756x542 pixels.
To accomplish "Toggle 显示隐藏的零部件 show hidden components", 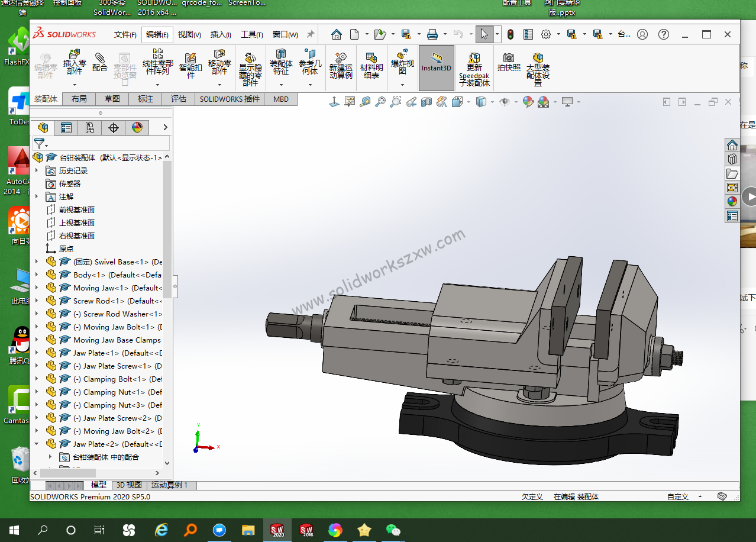I will pos(250,64).
